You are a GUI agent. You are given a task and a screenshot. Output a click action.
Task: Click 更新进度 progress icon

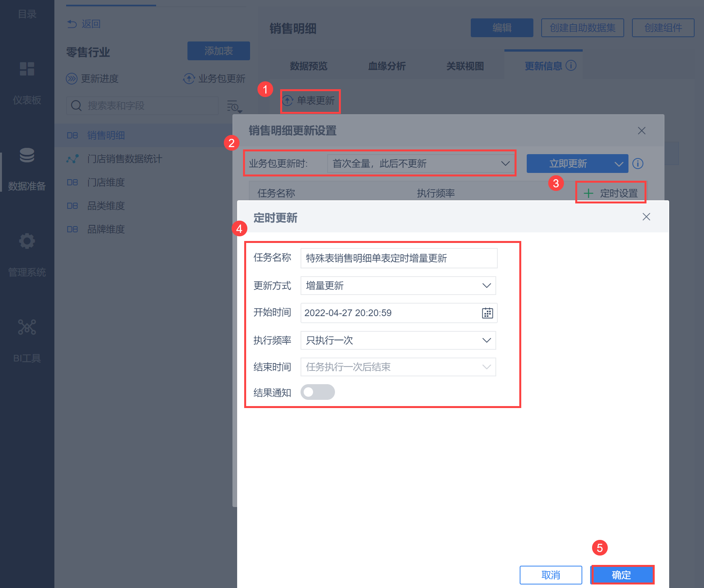[x=72, y=79]
